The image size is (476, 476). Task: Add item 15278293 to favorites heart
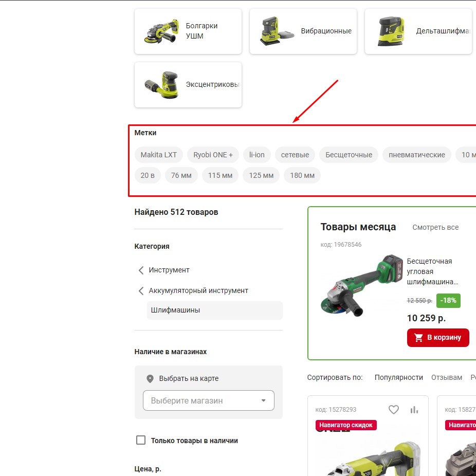tap(393, 410)
